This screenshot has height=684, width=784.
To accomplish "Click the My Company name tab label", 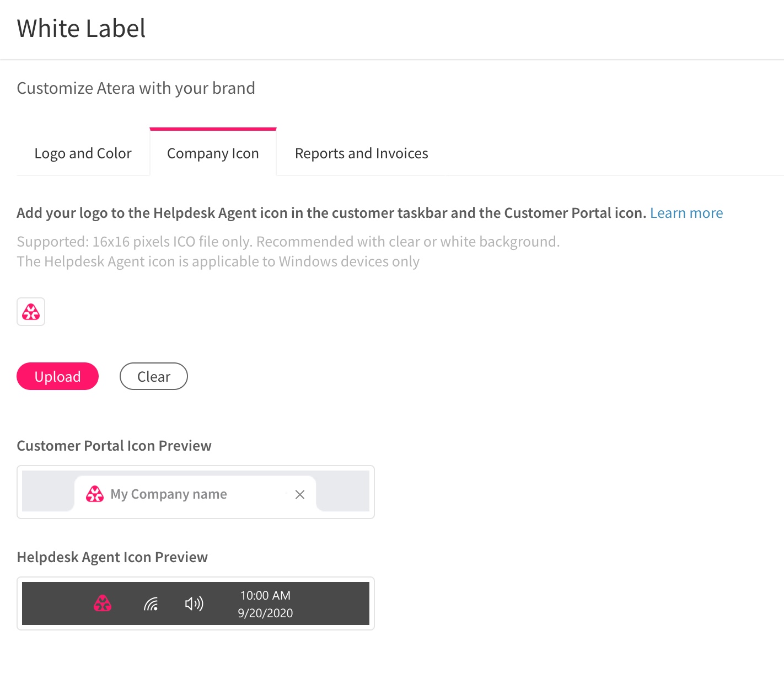I will 169,494.
